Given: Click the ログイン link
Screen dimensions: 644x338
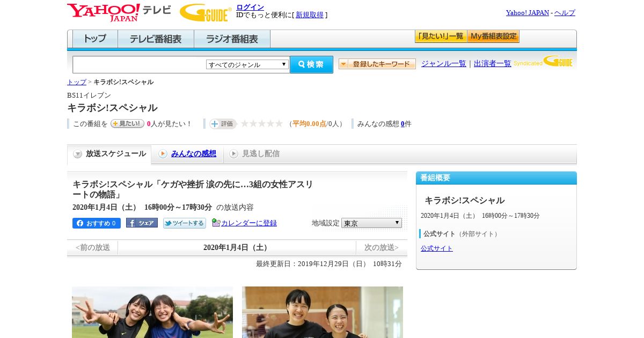Looking at the screenshot, I should tap(250, 7).
